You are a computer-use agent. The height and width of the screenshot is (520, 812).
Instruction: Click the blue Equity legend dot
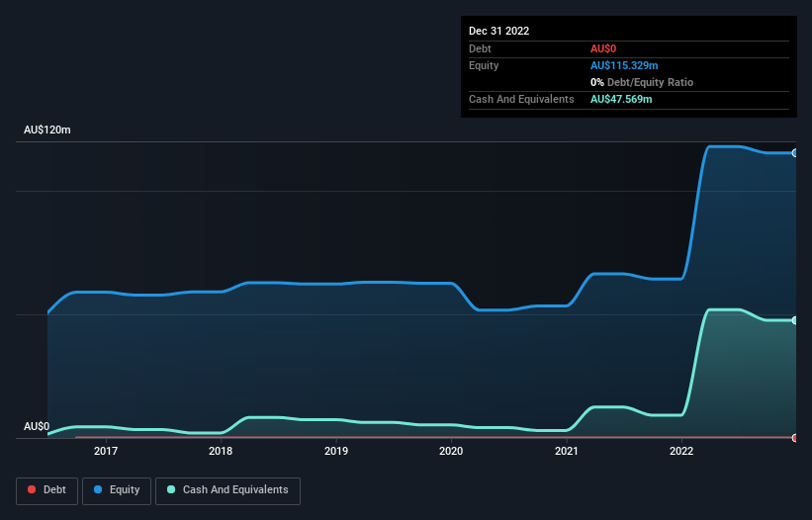pyautogui.click(x=98, y=489)
